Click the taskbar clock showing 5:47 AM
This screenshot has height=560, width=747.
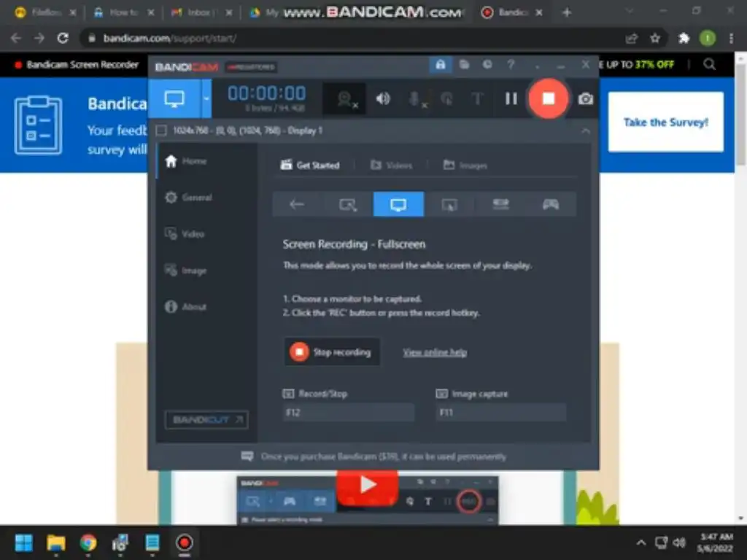coord(715,542)
